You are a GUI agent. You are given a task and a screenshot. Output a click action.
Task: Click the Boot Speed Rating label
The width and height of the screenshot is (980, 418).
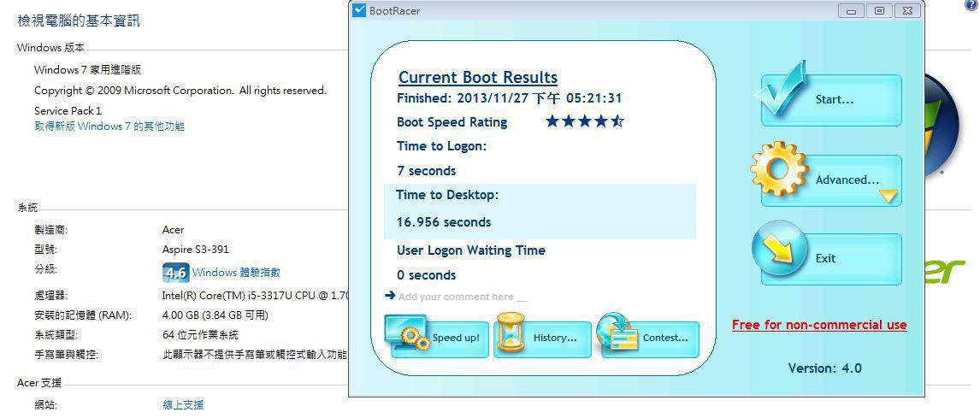[x=452, y=122]
